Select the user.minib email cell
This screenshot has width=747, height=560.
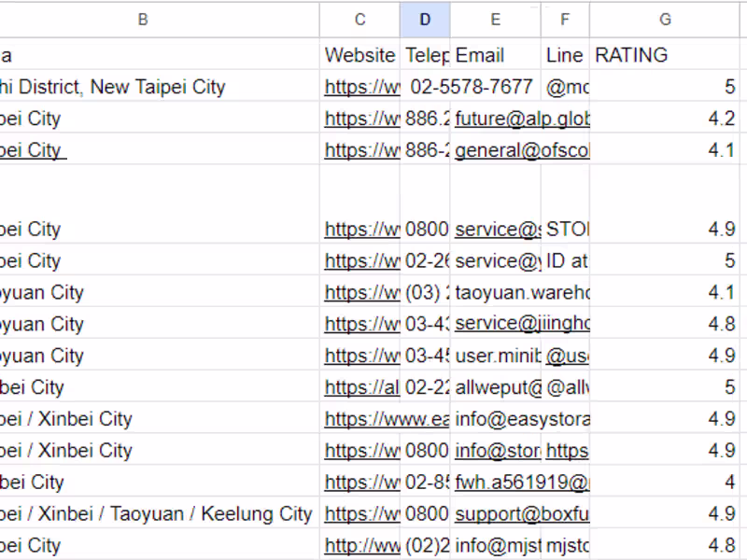[496, 356]
